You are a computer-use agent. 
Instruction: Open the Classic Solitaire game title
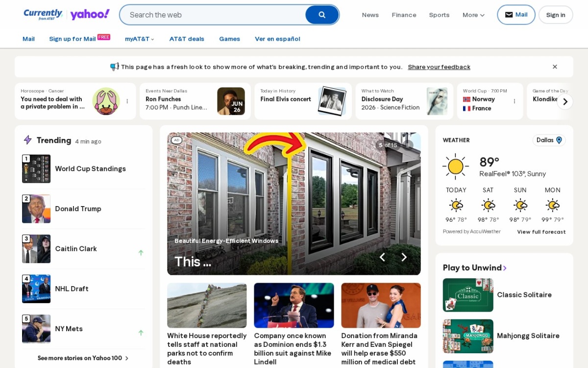(x=524, y=295)
